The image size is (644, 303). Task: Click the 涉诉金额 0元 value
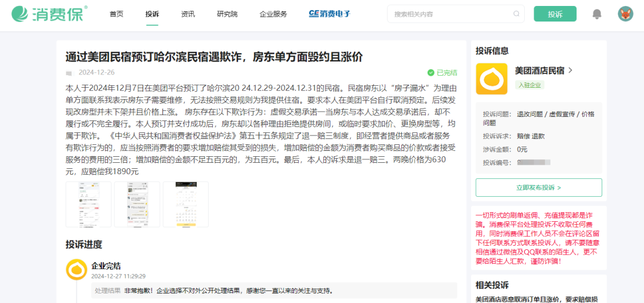click(x=522, y=149)
